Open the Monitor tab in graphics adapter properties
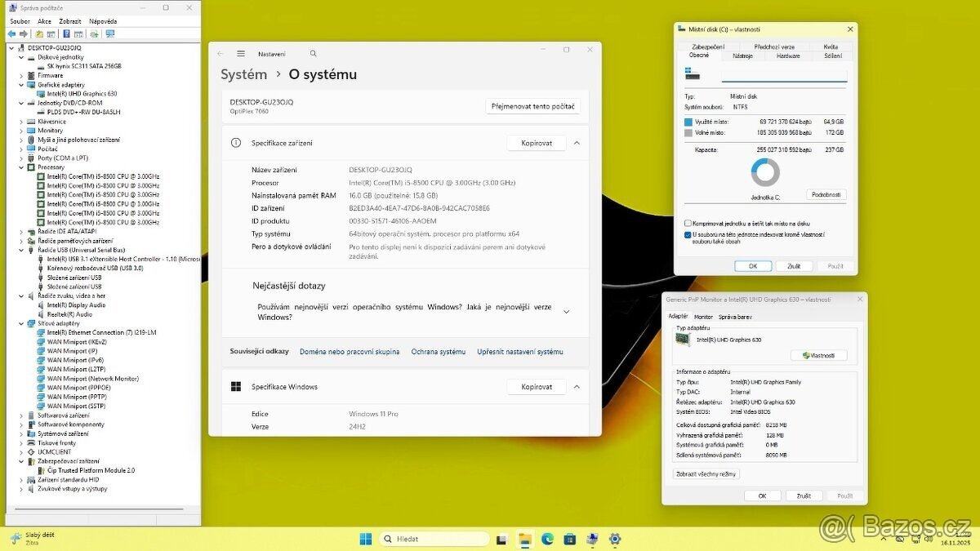Viewport: 980px width, 551px height. (703, 316)
